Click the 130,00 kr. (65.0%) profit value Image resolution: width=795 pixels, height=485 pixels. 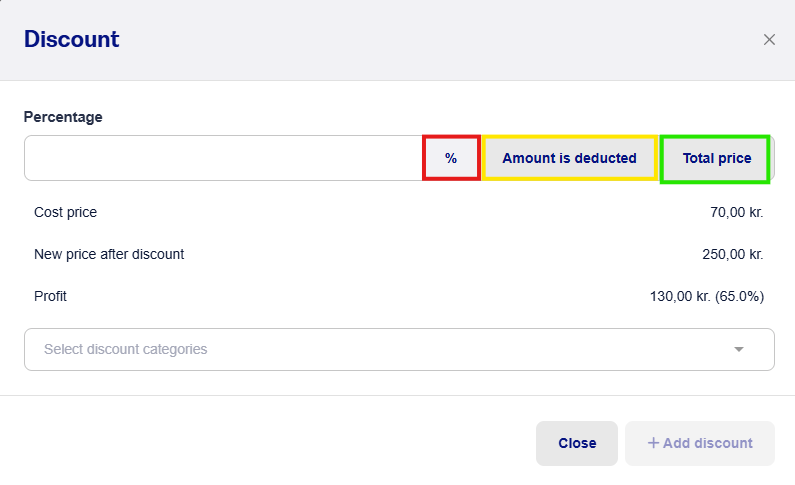707,296
